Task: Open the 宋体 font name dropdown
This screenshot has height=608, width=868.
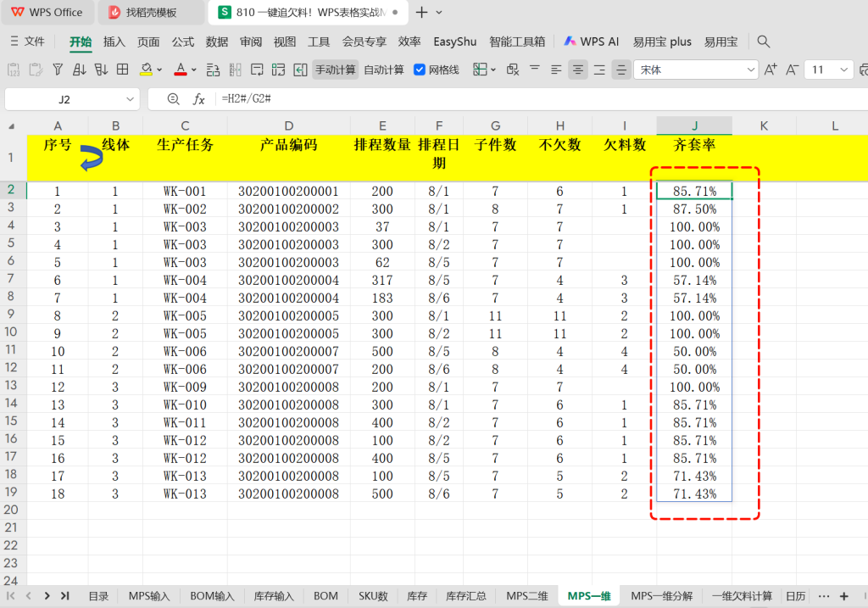Action: [750, 70]
